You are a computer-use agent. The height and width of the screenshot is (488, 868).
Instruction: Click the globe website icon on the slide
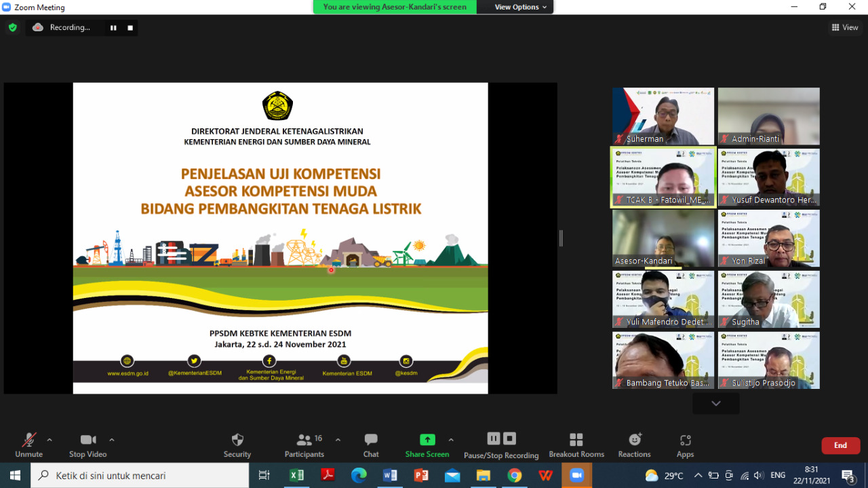[x=127, y=361]
